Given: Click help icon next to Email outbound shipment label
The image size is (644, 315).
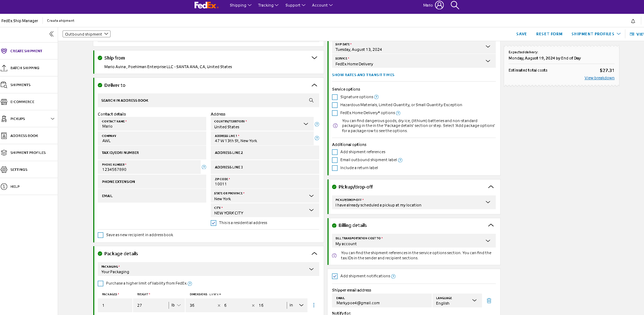Looking at the screenshot, I should (400, 160).
